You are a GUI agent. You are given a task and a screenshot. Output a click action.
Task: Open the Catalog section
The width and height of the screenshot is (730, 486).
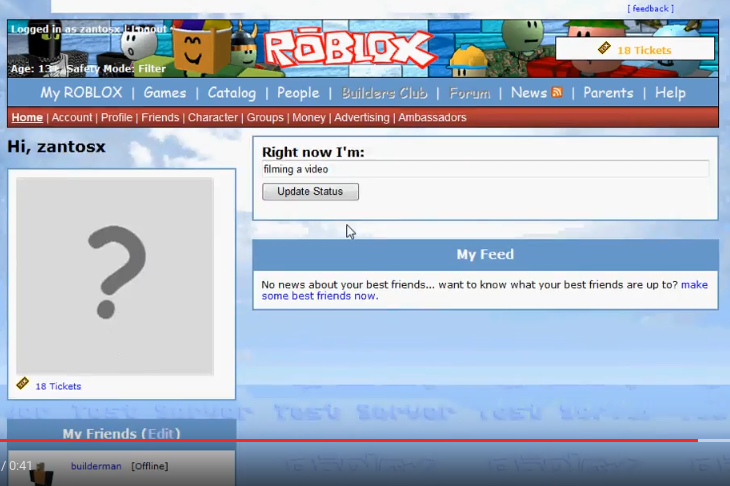[231, 93]
